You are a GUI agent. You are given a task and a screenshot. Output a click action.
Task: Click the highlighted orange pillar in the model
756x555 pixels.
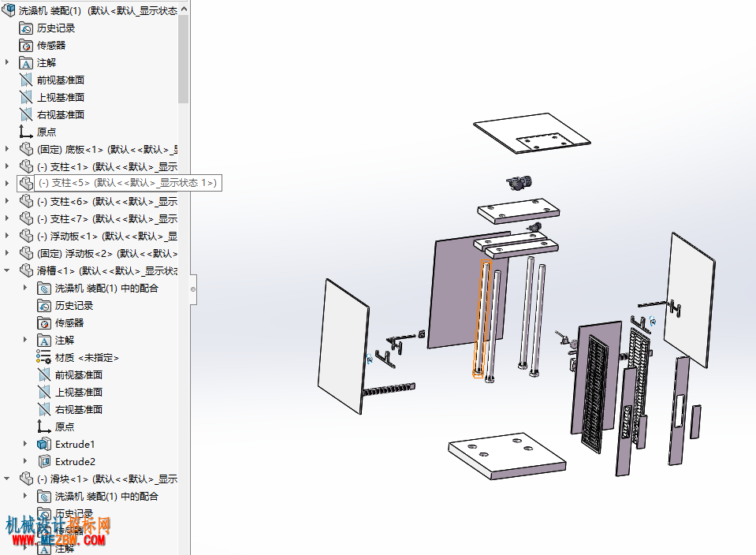(x=482, y=318)
